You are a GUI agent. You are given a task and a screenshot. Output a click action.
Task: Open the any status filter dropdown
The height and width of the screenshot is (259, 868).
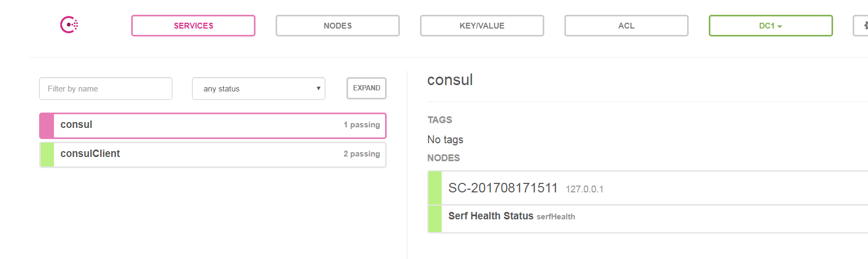pos(258,89)
